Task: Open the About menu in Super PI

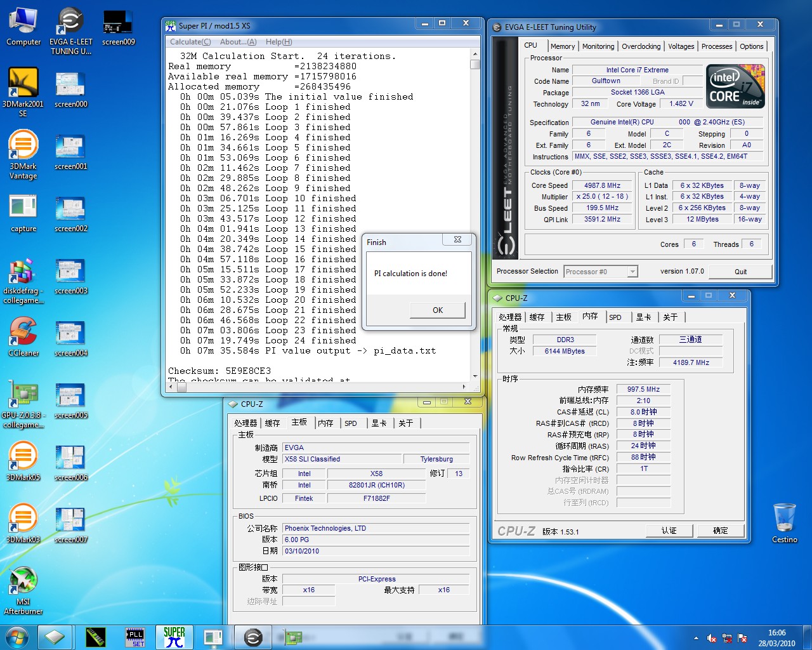Action: coord(238,42)
